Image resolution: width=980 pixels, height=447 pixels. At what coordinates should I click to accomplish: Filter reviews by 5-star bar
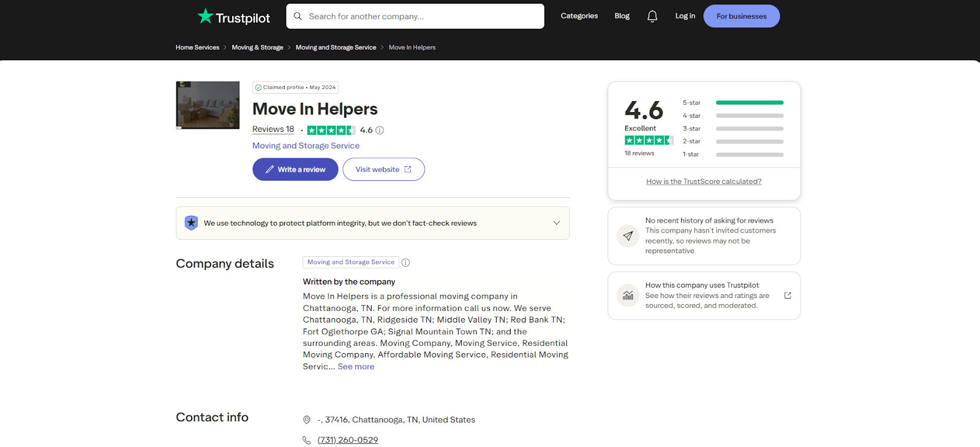[733, 102]
